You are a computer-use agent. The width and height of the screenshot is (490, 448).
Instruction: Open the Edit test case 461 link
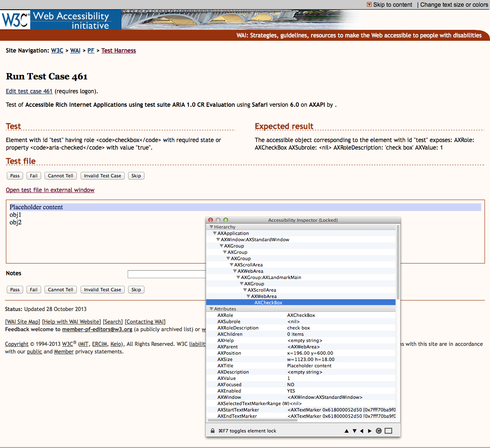[29, 91]
